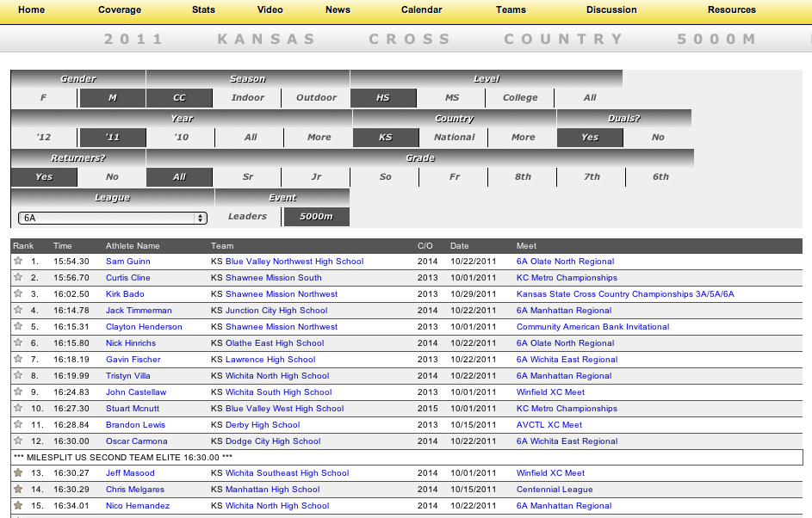Set year filter to '12

pyautogui.click(x=44, y=138)
